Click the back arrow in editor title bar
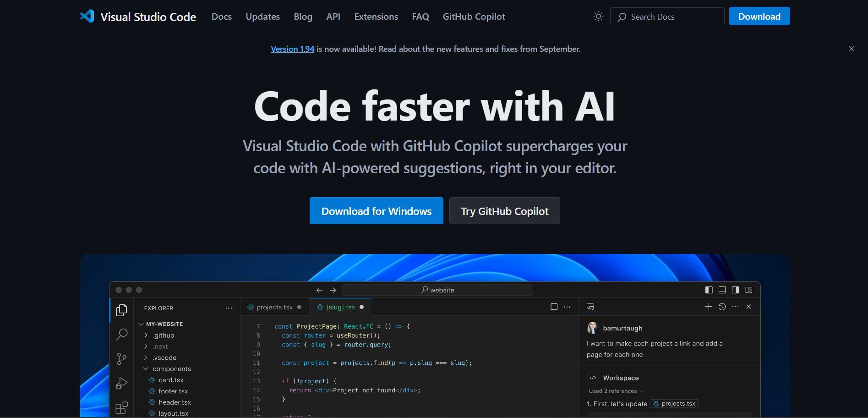This screenshot has width=868, height=418. click(319, 290)
